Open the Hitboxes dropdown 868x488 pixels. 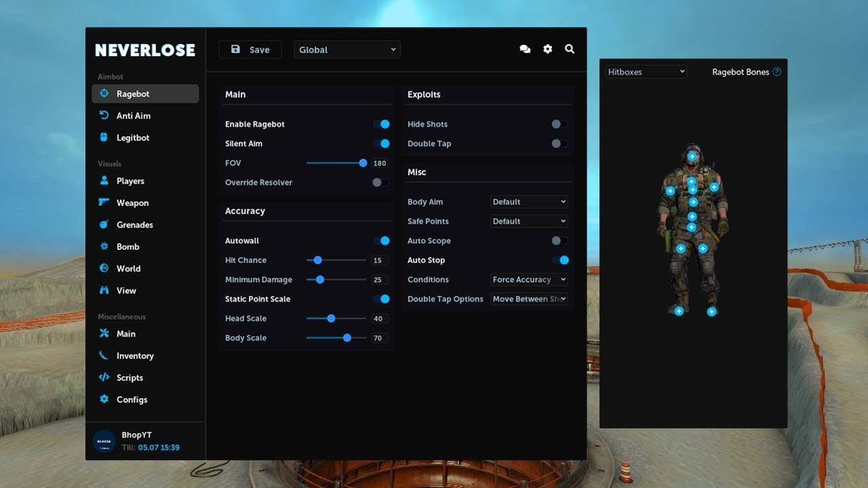[x=646, y=72]
